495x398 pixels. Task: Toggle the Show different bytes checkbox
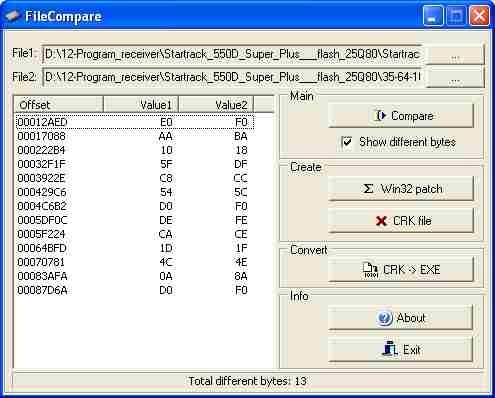point(347,142)
